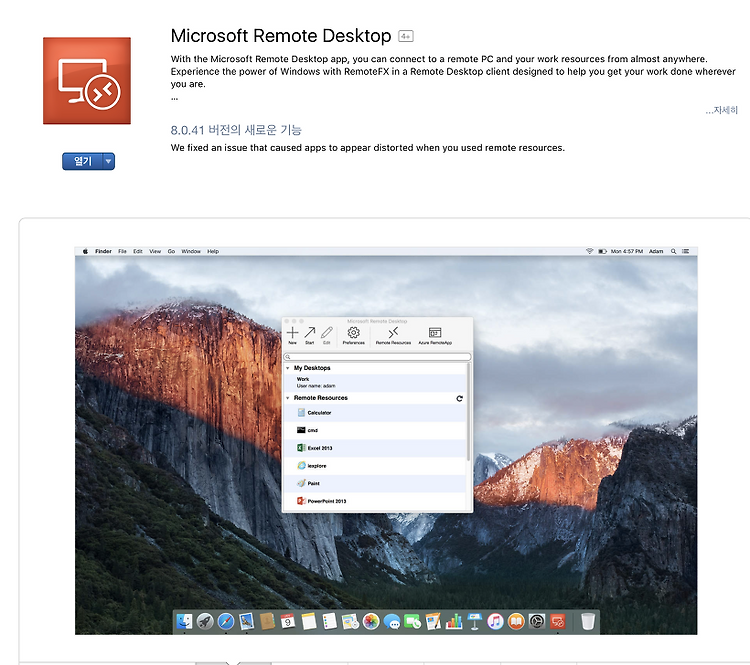This screenshot has width=750, height=665.
Task: Open the Window menu
Action: (x=191, y=251)
